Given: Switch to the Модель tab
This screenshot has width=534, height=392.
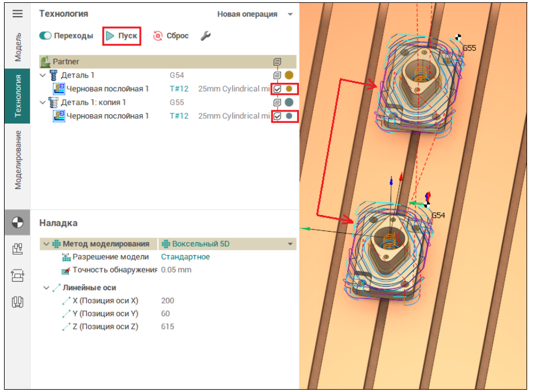Looking at the screenshot, I should pos(18,47).
